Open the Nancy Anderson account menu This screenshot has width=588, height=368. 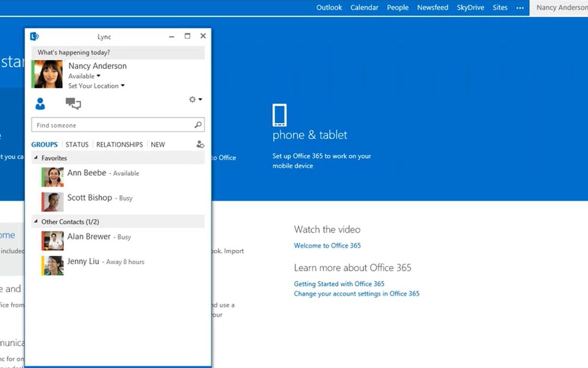(559, 8)
